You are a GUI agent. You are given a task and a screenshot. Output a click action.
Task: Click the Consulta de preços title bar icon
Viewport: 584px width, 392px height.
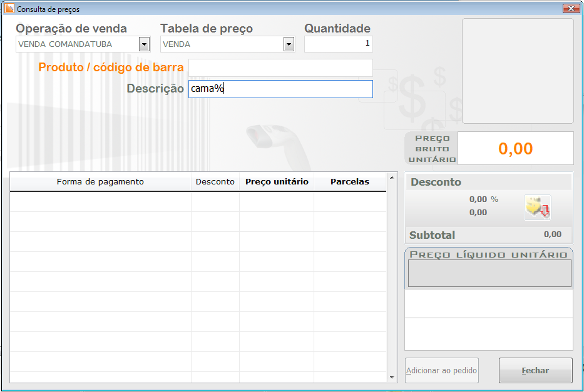(9, 8)
